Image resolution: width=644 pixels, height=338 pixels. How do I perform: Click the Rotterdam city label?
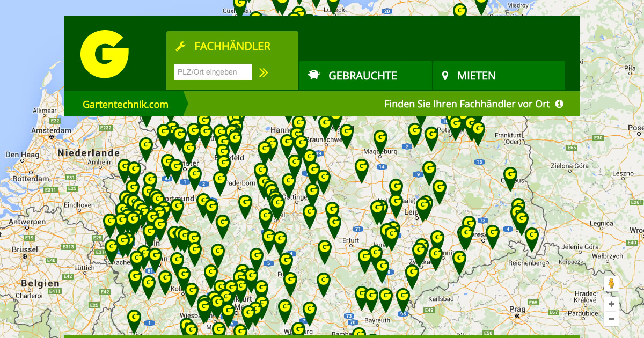[x=31, y=178]
